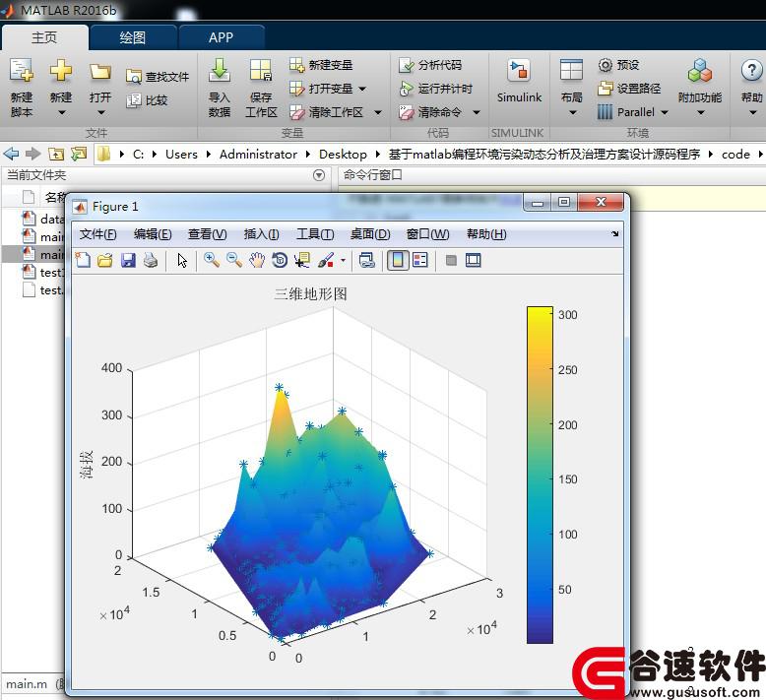Image resolution: width=766 pixels, height=700 pixels.
Task: Click Print Figure icon
Action: pos(151,260)
